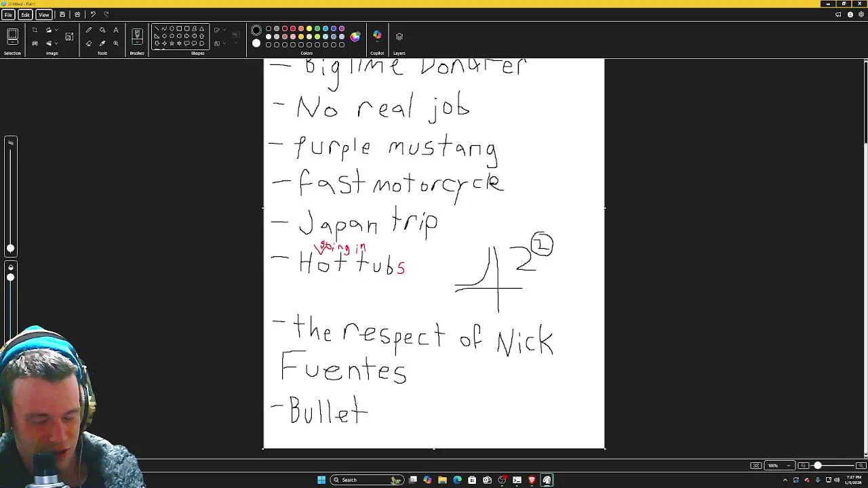Open the zoom percentage dropdown
868x488 pixels.
[788, 466]
